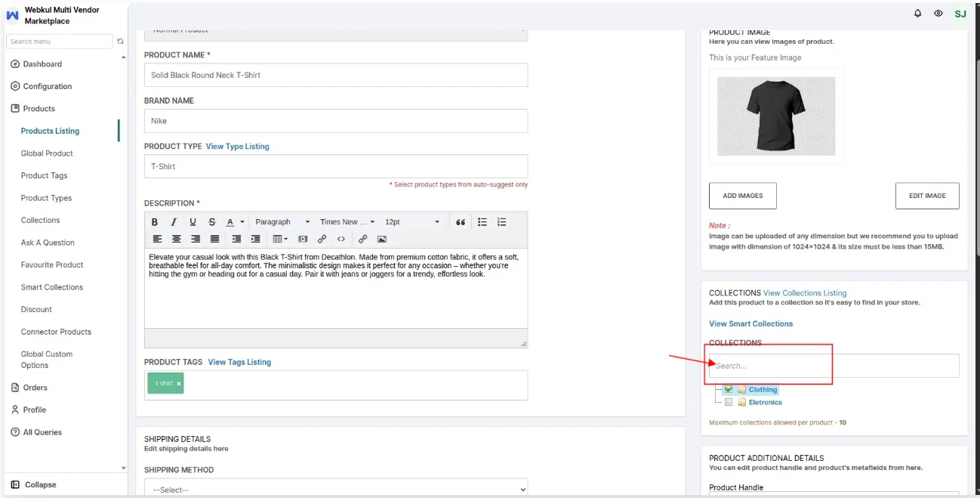Click the collections Search field
Viewport: 980px width, 498px height.
coord(834,366)
